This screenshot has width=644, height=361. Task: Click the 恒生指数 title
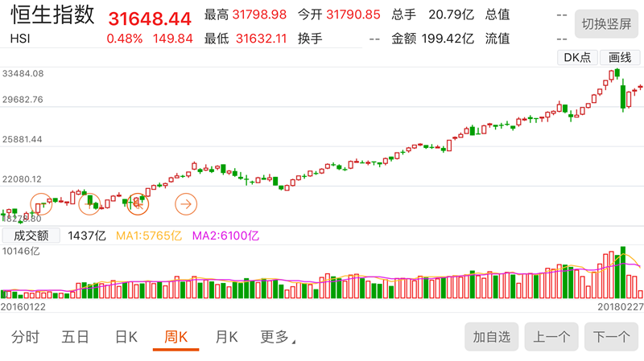(52, 15)
